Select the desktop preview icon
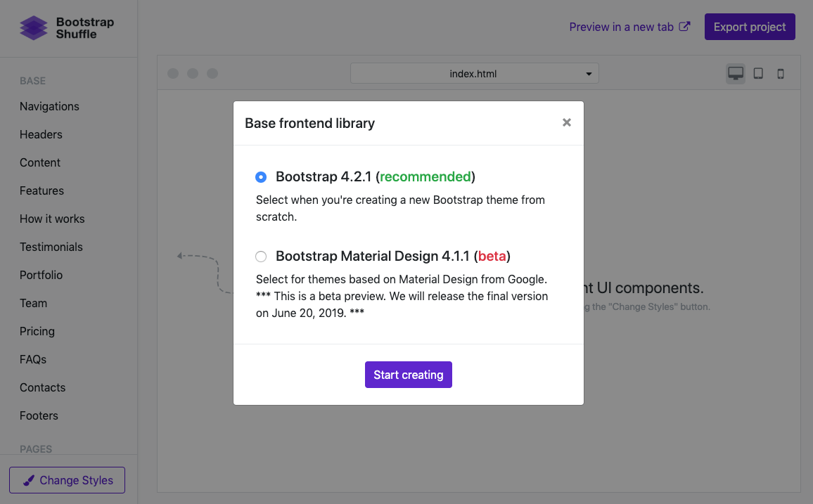813x504 pixels. pos(735,72)
